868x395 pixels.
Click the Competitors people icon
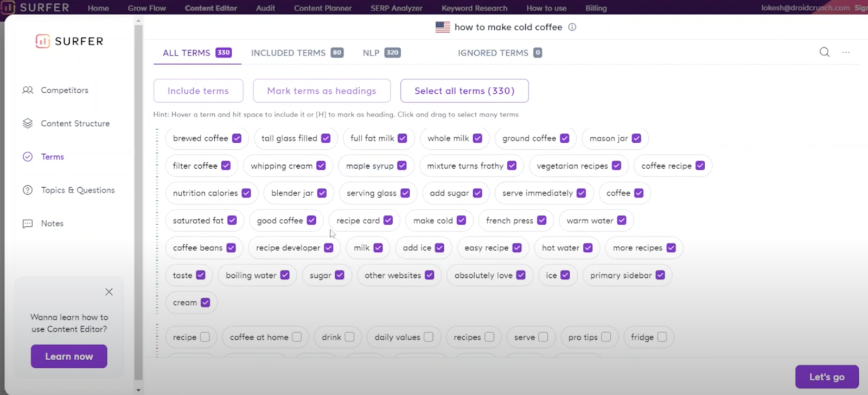coord(28,90)
